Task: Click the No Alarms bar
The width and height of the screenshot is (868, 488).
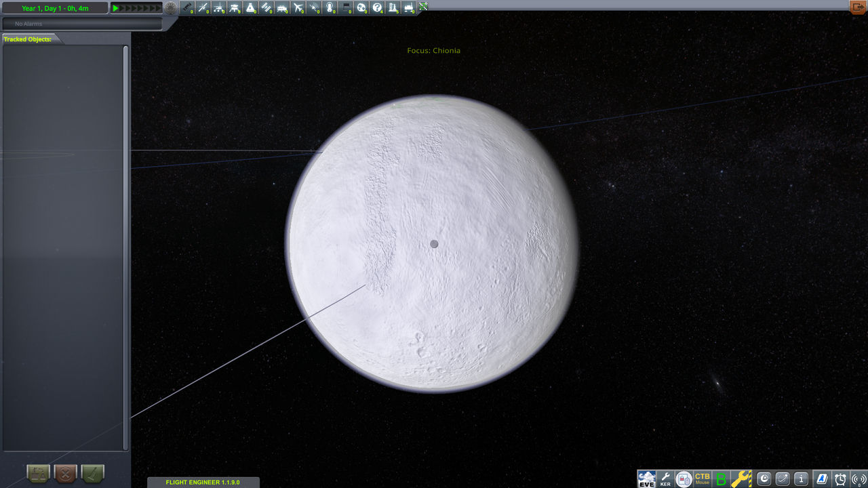Action: 81,24
